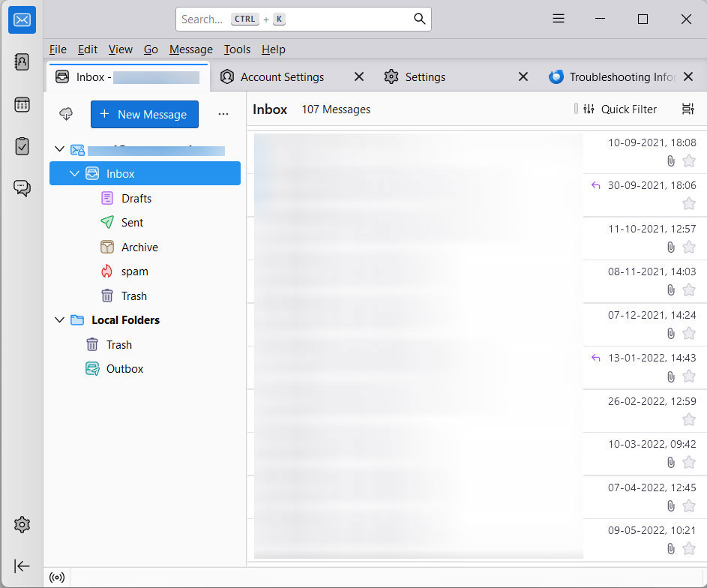Open the Address Book from the spaces toolbar
Image resolution: width=707 pixels, height=588 pixels.
22,62
